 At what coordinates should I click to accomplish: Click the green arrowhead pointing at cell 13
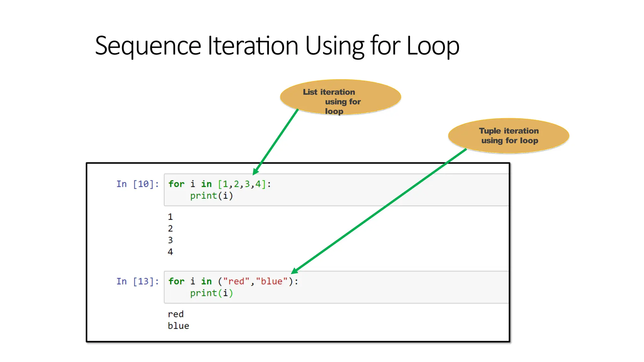[x=295, y=271]
